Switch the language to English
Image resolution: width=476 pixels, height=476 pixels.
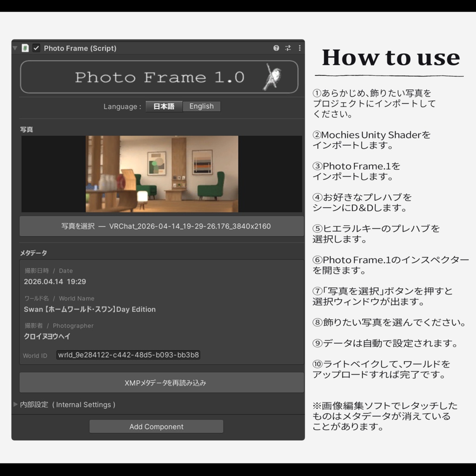pyautogui.click(x=201, y=106)
